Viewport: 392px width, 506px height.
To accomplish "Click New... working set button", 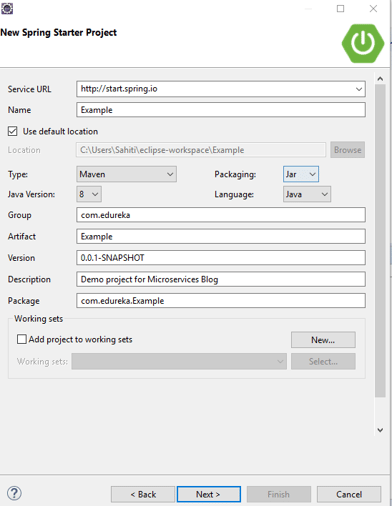I will coord(323,340).
